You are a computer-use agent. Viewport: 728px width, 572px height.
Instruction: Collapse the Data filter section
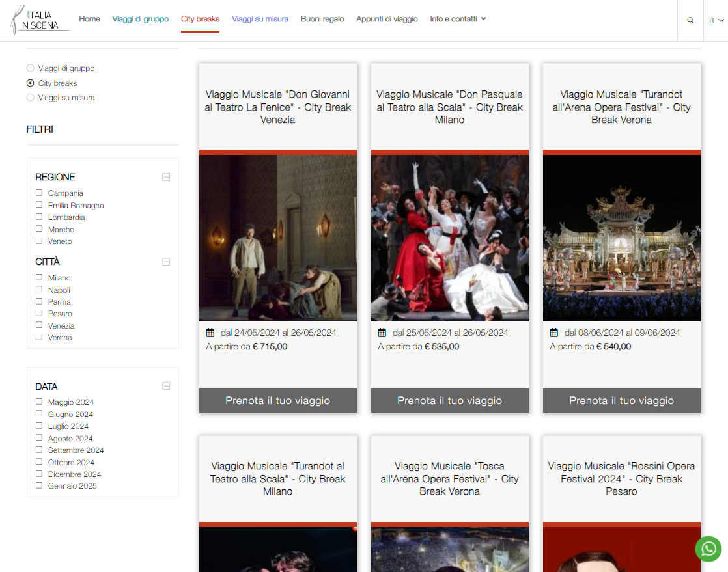click(166, 386)
